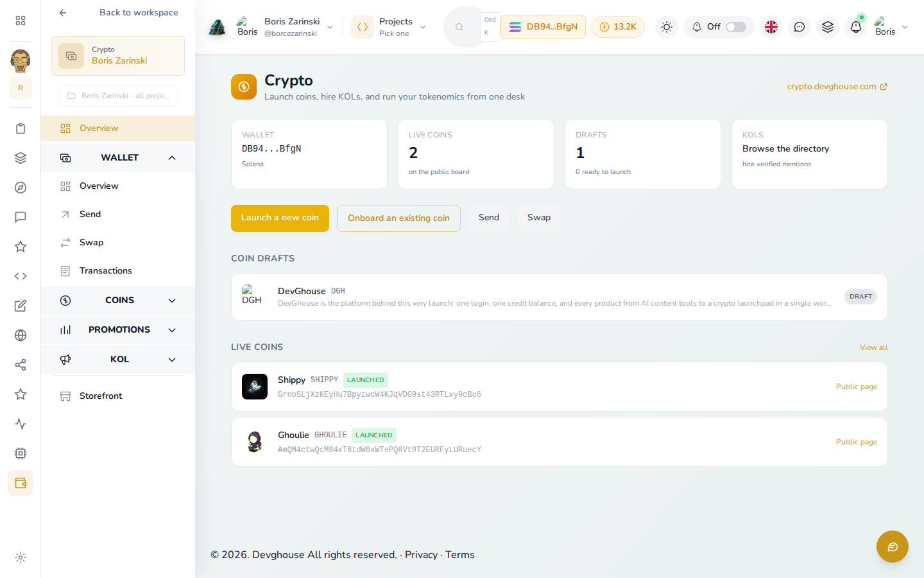
Task: Open the apps grid icon in left rail
Action: (x=21, y=21)
